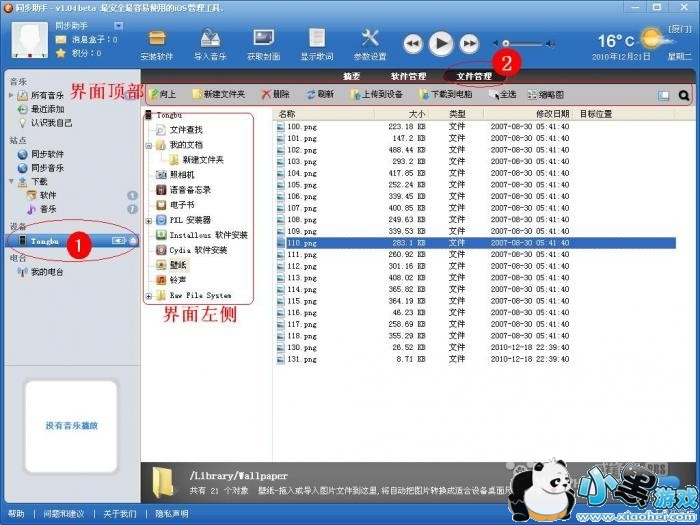Click 向上 go up toolbar button
Image resolution: width=700 pixels, height=525 pixels.
point(163,94)
